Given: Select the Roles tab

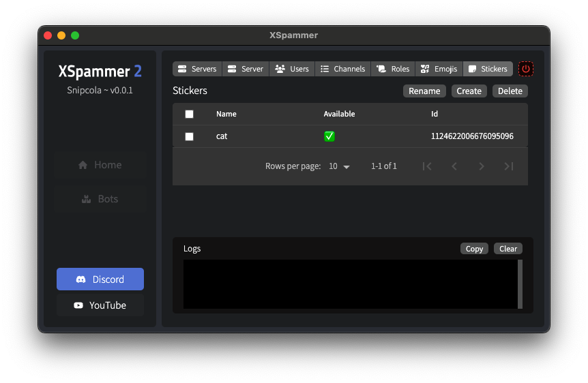Looking at the screenshot, I should tap(393, 69).
